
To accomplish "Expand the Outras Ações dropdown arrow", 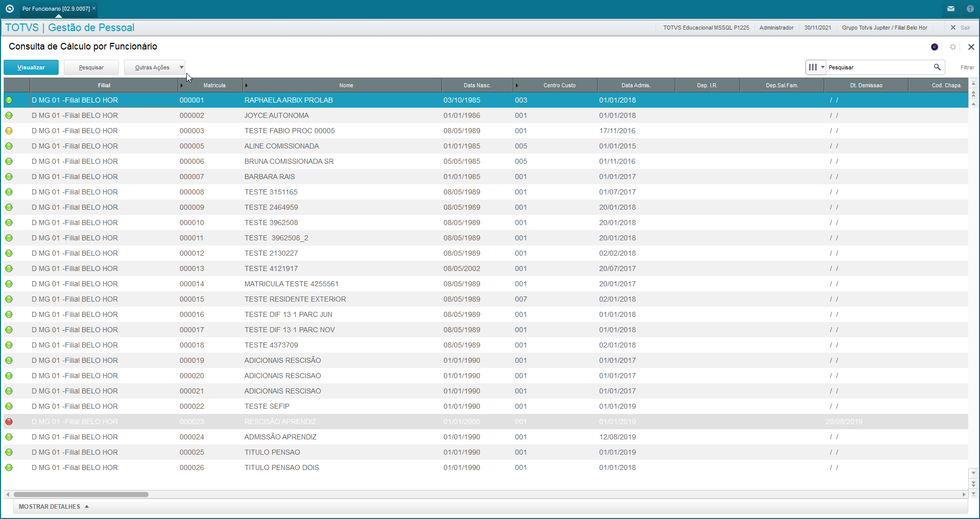I will [181, 67].
